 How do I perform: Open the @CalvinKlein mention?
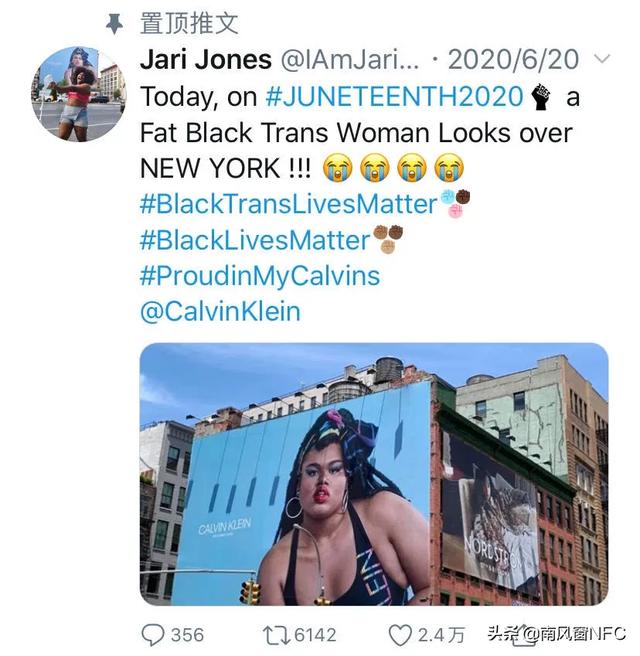coord(220,312)
